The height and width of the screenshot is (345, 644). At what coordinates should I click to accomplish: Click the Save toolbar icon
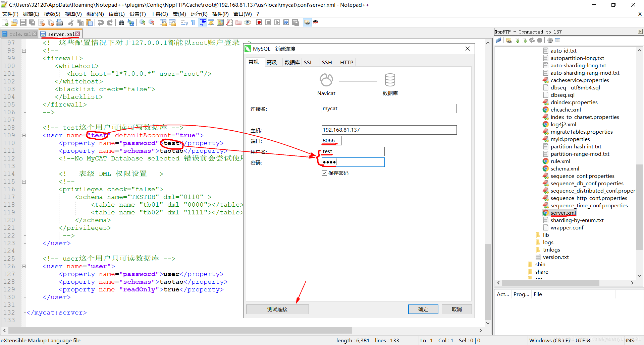coord(23,22)
